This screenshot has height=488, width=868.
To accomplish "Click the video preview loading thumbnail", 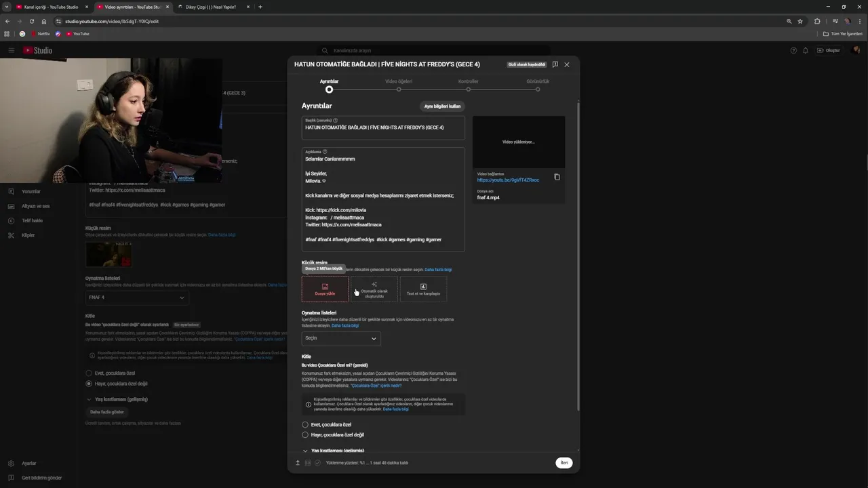I will [x=519, y=142].
